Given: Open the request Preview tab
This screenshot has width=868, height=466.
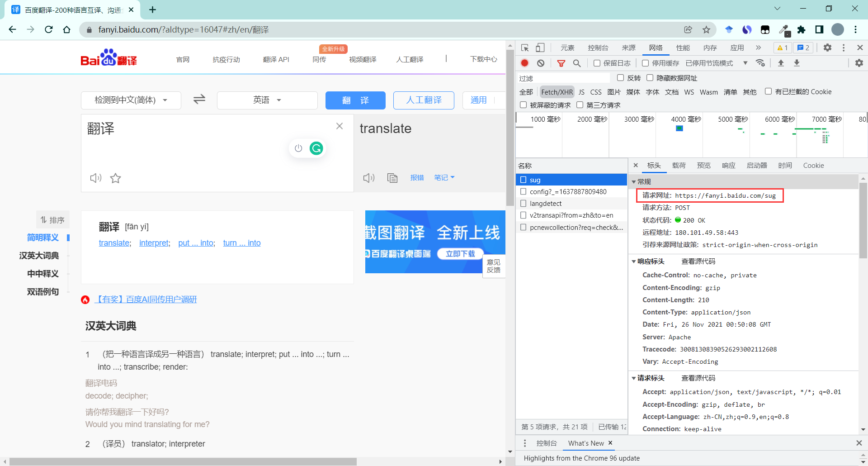Looking at the screenshot, I should click(703, 166).
